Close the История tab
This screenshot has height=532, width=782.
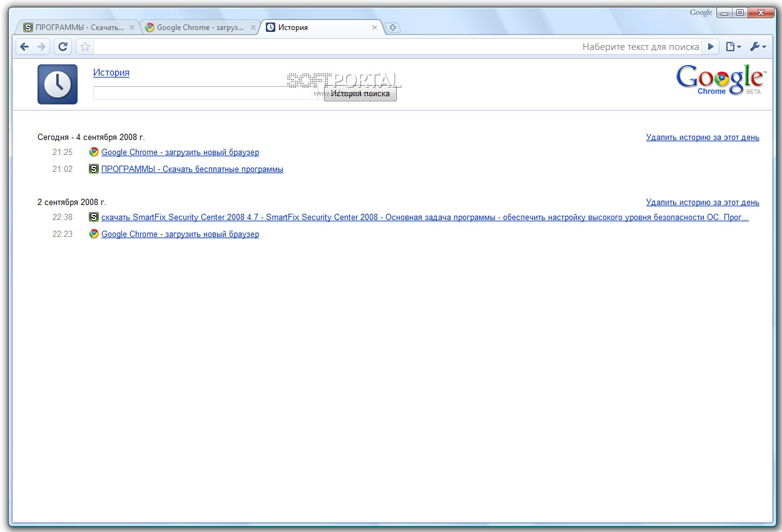tap(375, 28)
